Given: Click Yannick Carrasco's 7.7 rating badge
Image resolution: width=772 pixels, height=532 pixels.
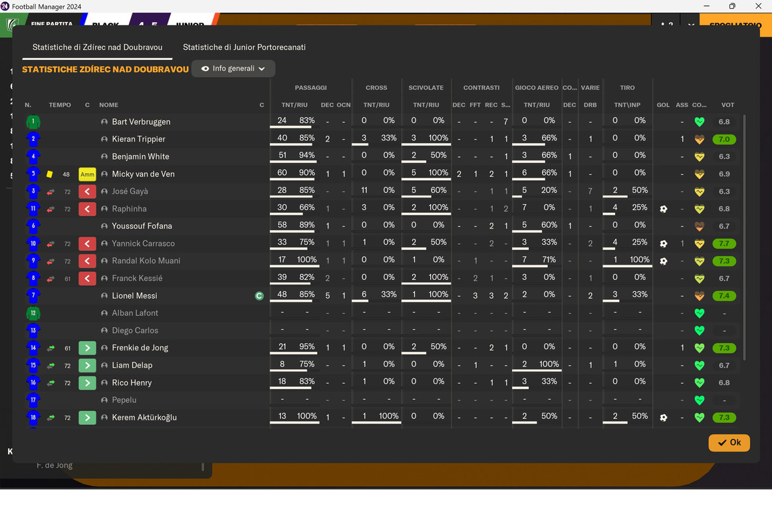Looking at the screenshot, I should click(x=724, y=243).
